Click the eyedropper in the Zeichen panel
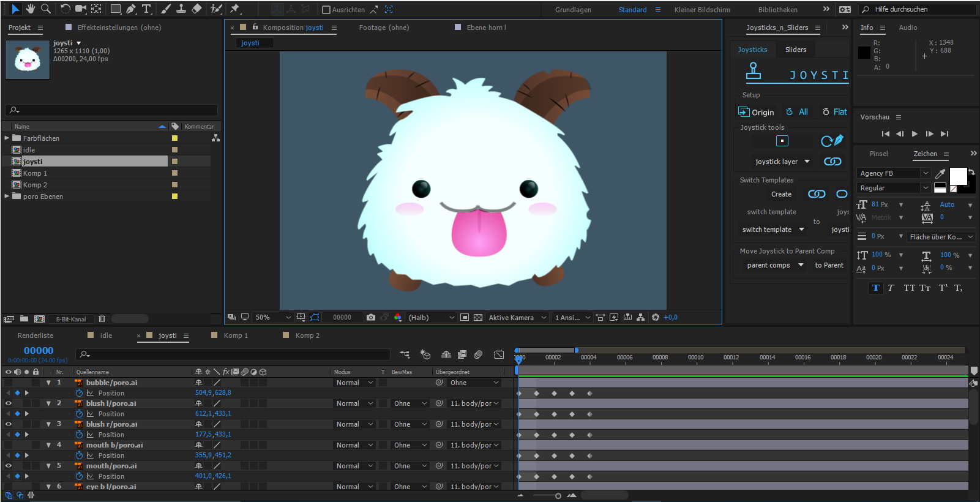 [x=940, y=173]
